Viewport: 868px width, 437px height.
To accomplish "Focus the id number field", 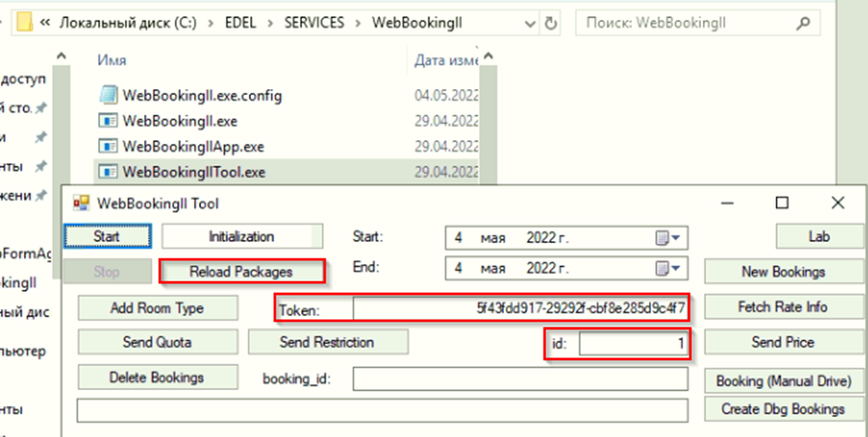I will [632, 344].
